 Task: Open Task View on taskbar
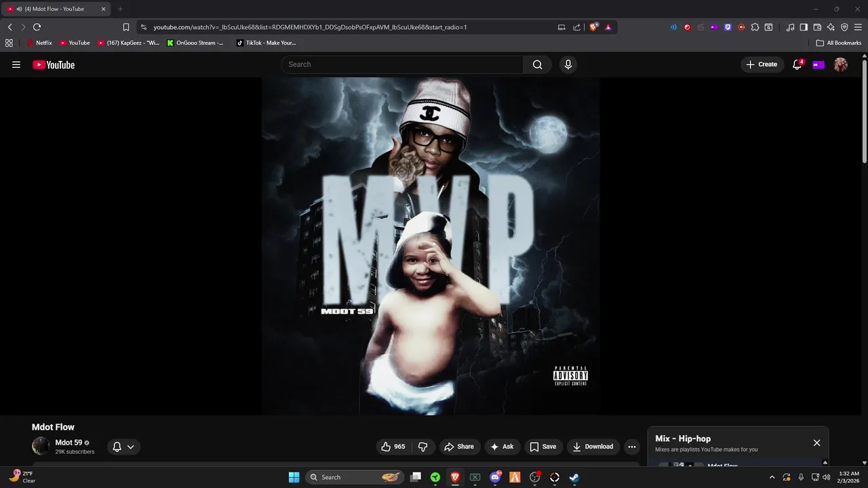pos(416,477)
